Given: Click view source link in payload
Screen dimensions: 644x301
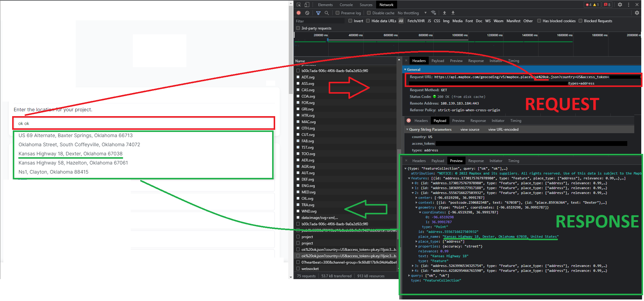Looking at the screenshot, I should pos(469,129).
